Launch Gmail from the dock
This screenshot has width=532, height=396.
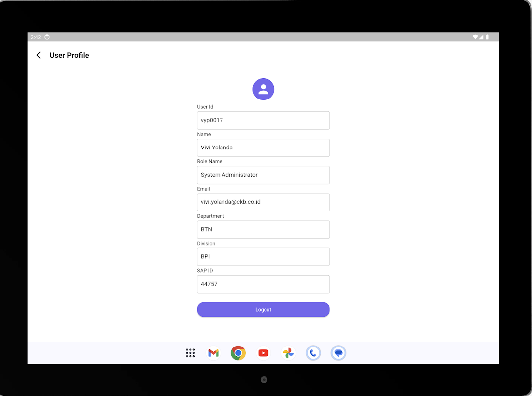pos(213,353)
